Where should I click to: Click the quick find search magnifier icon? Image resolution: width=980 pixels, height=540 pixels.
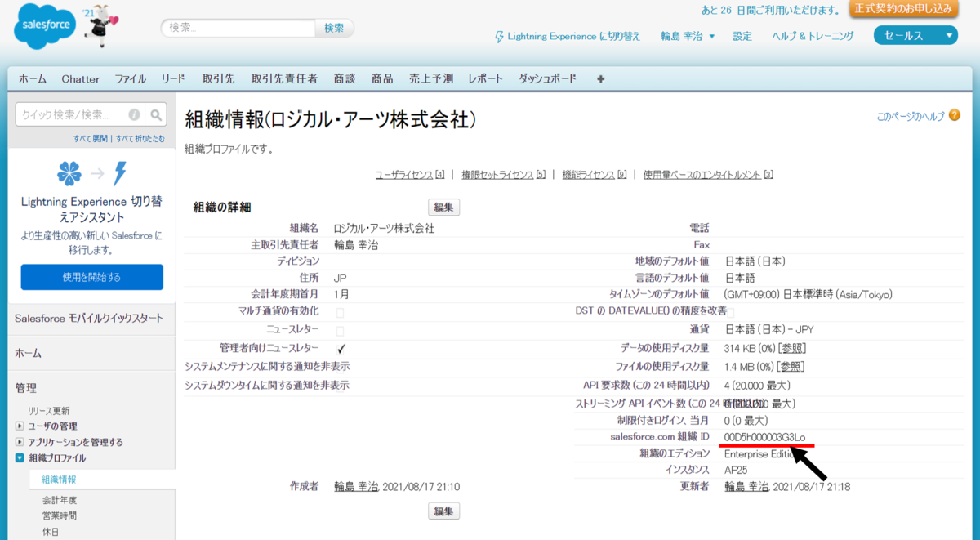coord(156,115)
